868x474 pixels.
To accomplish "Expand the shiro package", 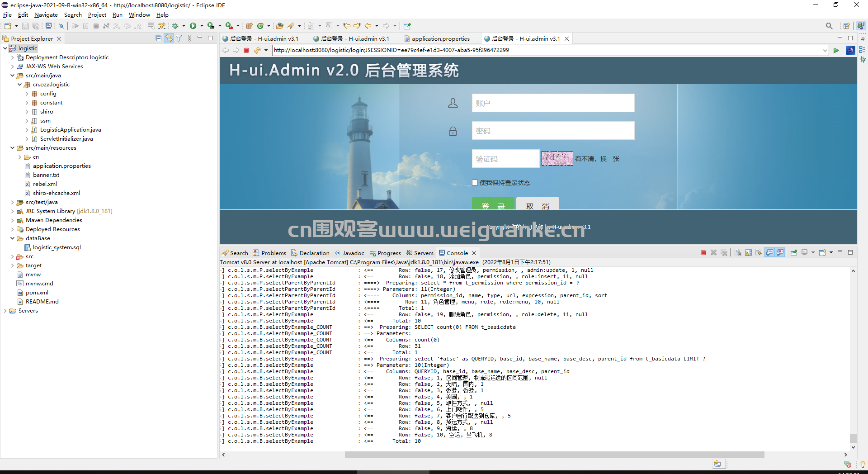I will click(x=27, y=112).
